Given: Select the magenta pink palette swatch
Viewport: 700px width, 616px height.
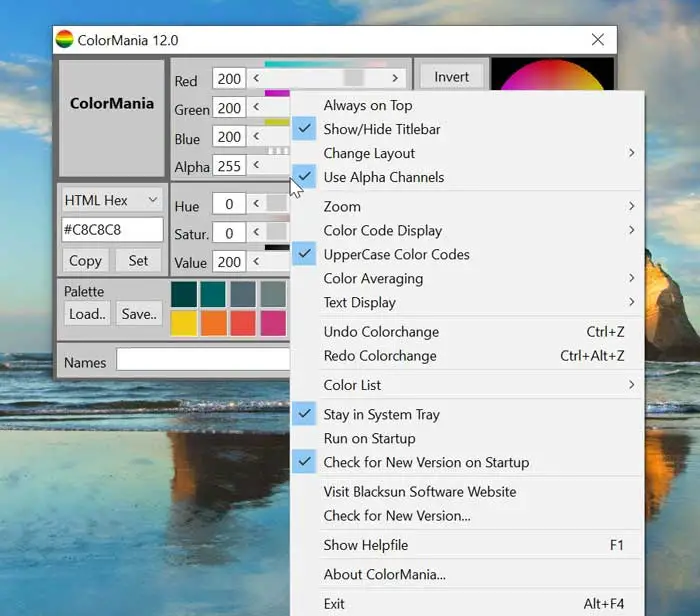Looking at the screenshot, I should [x=273, y=323].
